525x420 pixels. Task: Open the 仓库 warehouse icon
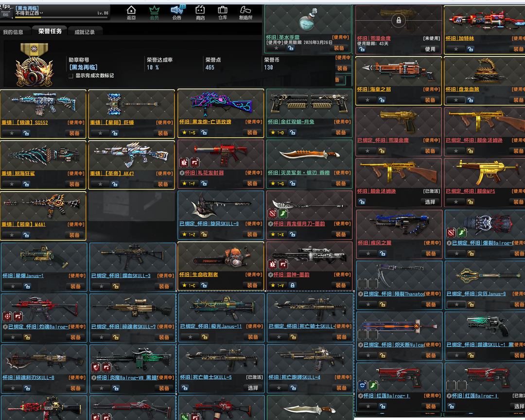click(223, 13)
